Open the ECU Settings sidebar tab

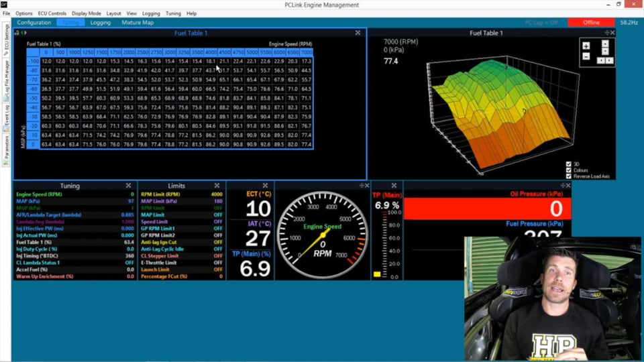coord(6,40)
